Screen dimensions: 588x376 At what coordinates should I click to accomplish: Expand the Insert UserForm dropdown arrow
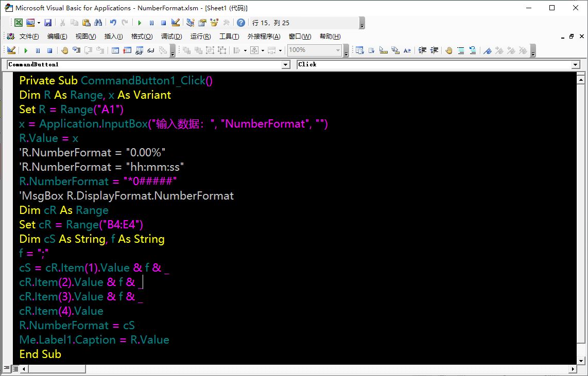tap(39, 23)
